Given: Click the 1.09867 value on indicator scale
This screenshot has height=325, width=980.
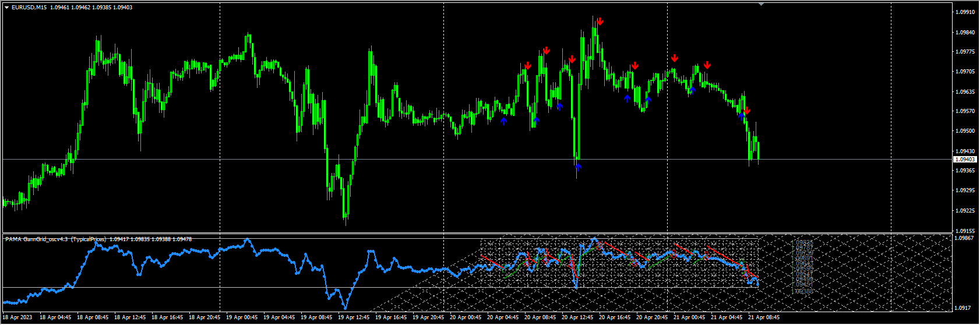Looking at the screenshot, I should pos(965,238).
